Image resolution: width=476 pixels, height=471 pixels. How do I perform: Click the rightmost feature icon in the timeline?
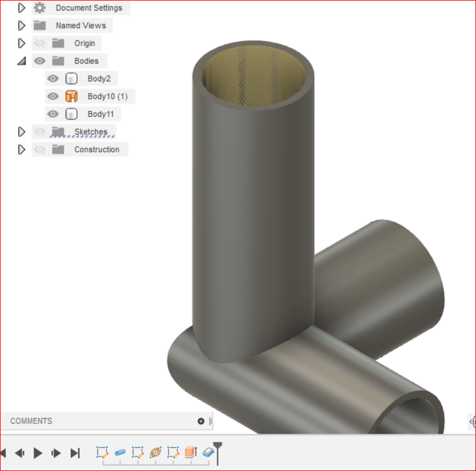click(207, 453)
